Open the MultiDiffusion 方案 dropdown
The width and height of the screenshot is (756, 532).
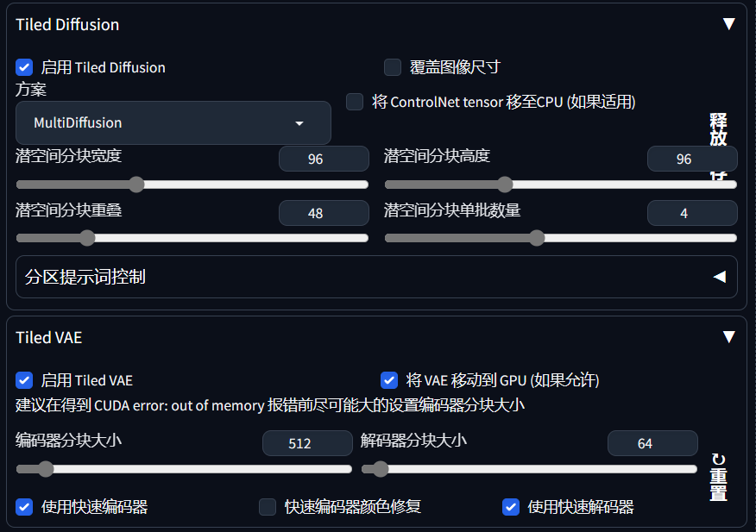(173, 123)
